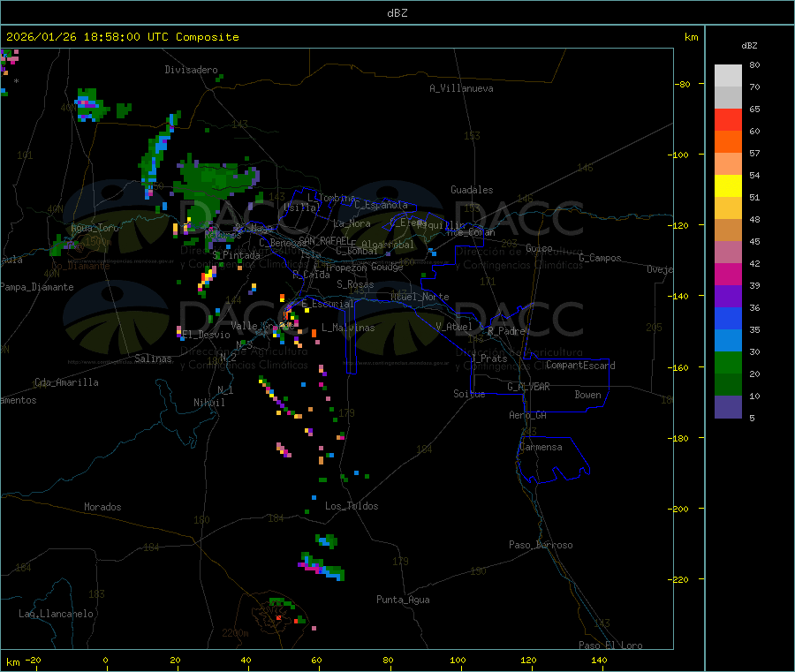The height and width of the screenshot is (672, 795).
Task: Click the S_Rosas place label
Action: (355, 284)
